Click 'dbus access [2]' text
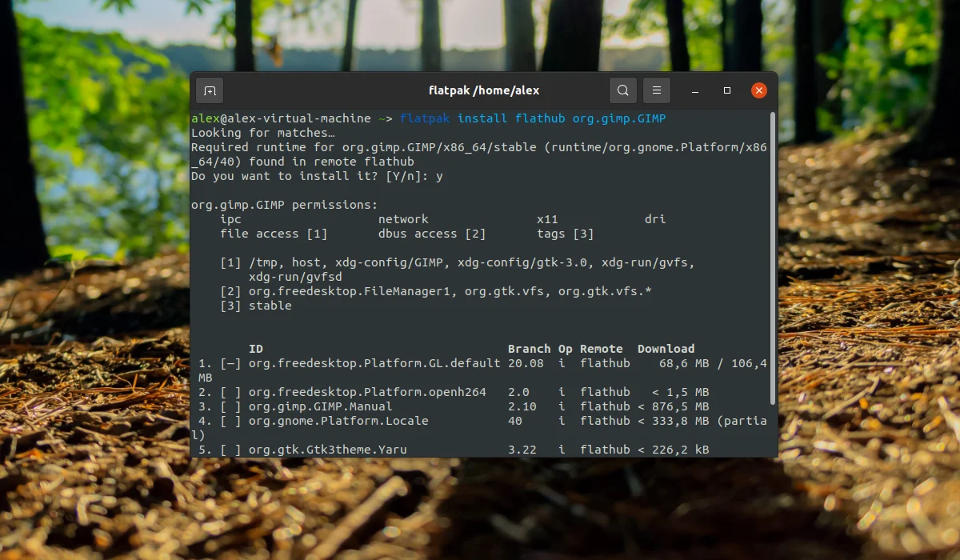Screen dimensions: 960x560 (x=432, y=234)
